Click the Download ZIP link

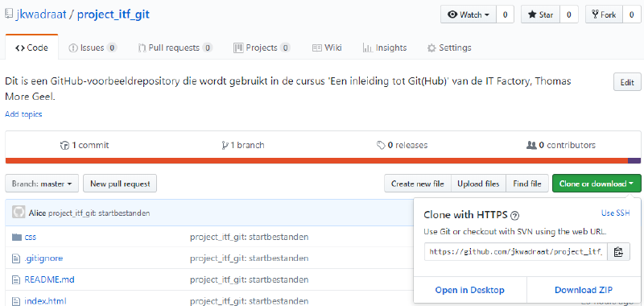click(x=584, y=290)
